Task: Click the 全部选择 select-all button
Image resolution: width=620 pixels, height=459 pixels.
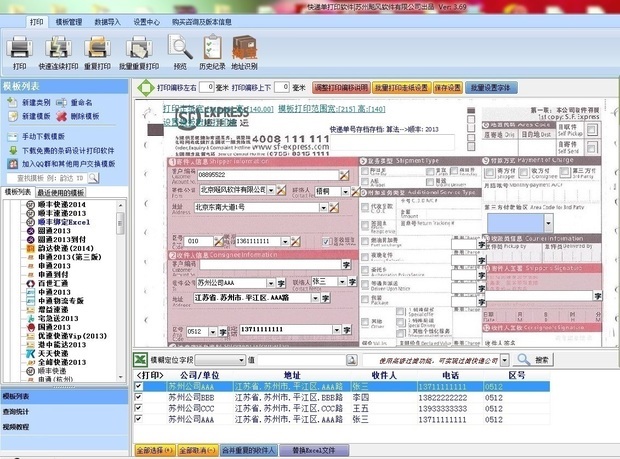Action: 154,450
